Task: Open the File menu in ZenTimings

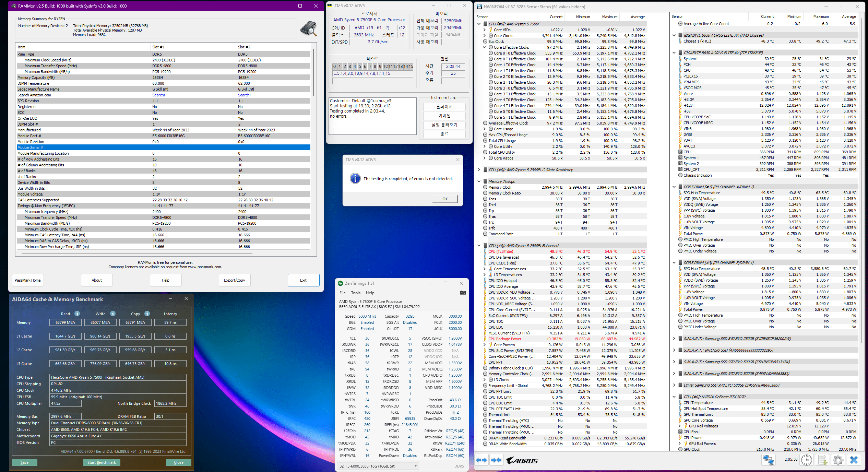Action: coord(342,293)
